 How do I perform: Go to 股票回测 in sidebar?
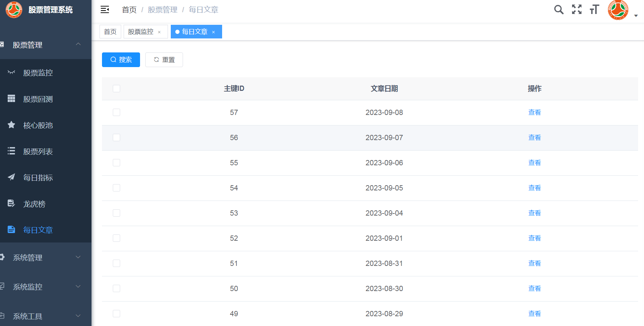[x=38, y=99]
